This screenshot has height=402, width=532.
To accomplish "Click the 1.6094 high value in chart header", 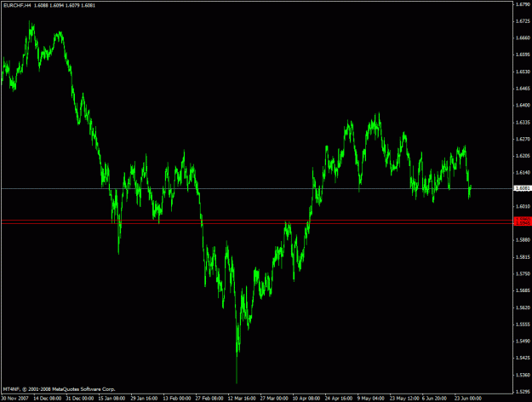I will pyautogui.click(x=57, y=5).
